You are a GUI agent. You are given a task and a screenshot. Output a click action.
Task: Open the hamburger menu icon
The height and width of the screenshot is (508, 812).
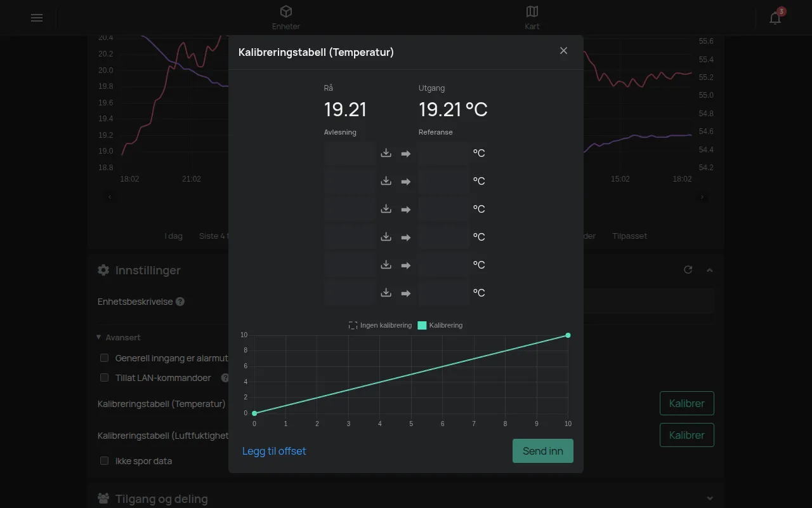click(x=37, y=18)
